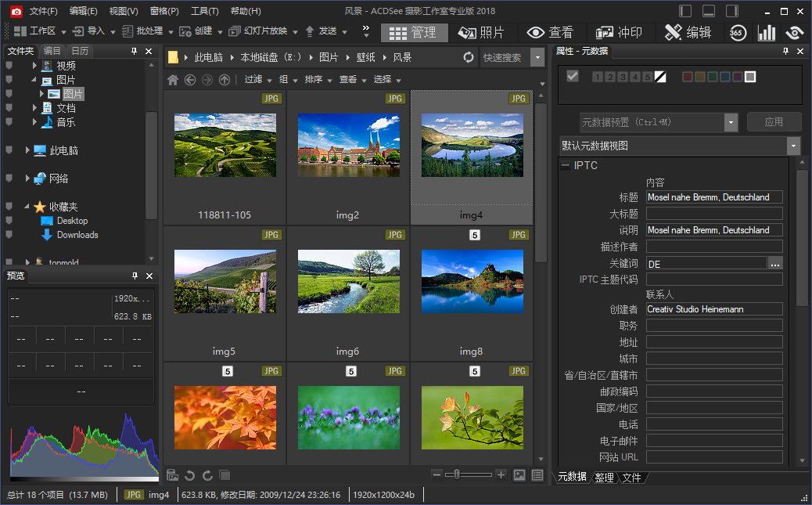This screenshot has width=812, height=505.
Task: Click the compare images icon in bottom toolbar
Action: click(x=225, y=475)
